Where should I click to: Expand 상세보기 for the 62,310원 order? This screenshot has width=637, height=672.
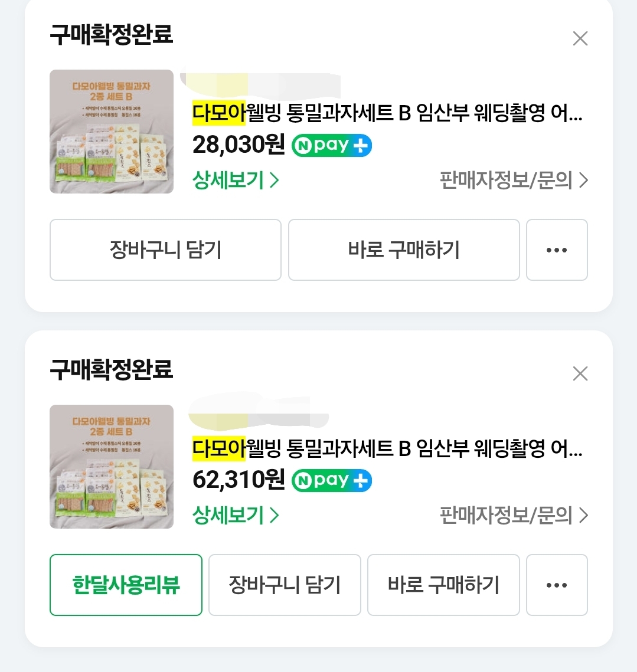tap(236, 515)
